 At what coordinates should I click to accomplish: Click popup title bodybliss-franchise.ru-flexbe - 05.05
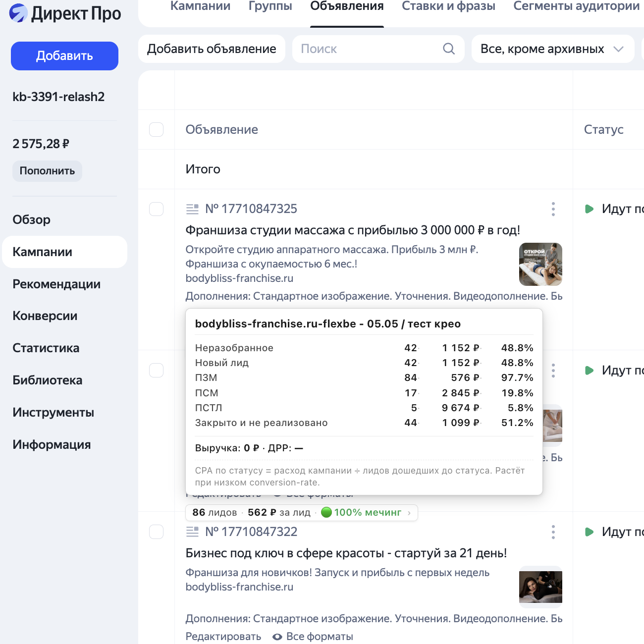pos(328,324)
